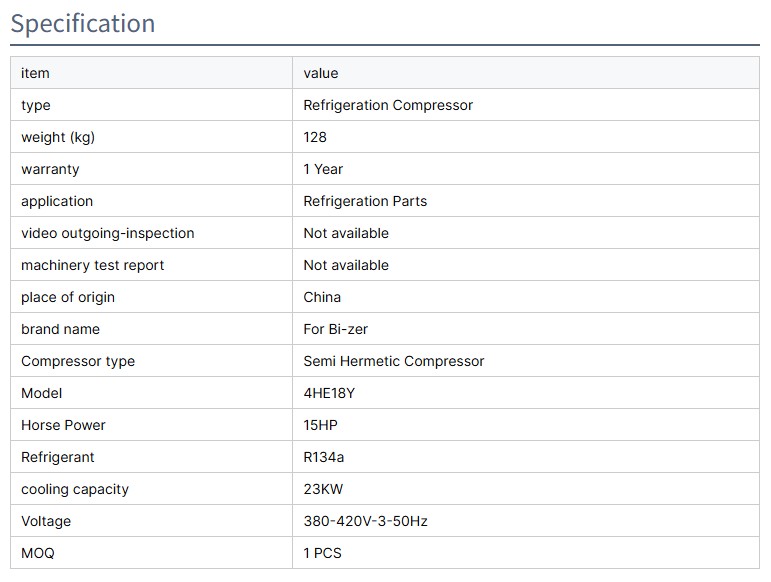Click the weight value 128
771x582 pixels.
point(315,137)
